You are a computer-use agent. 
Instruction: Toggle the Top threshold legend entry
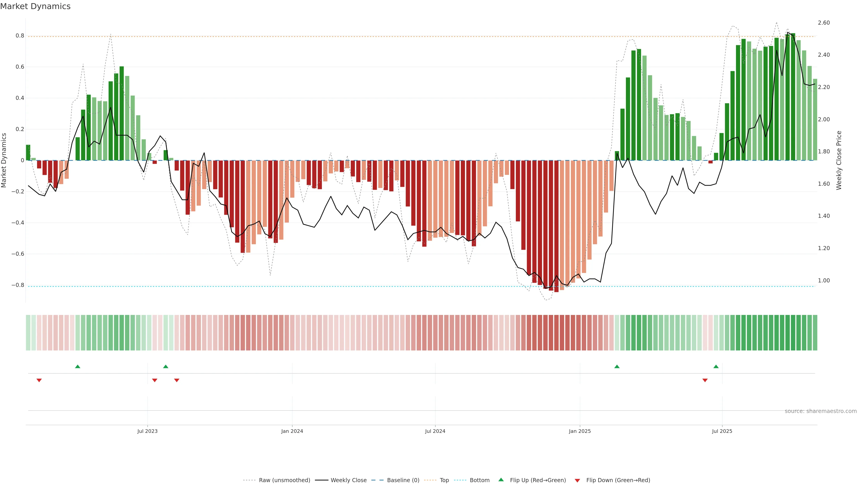coord(444,480)
